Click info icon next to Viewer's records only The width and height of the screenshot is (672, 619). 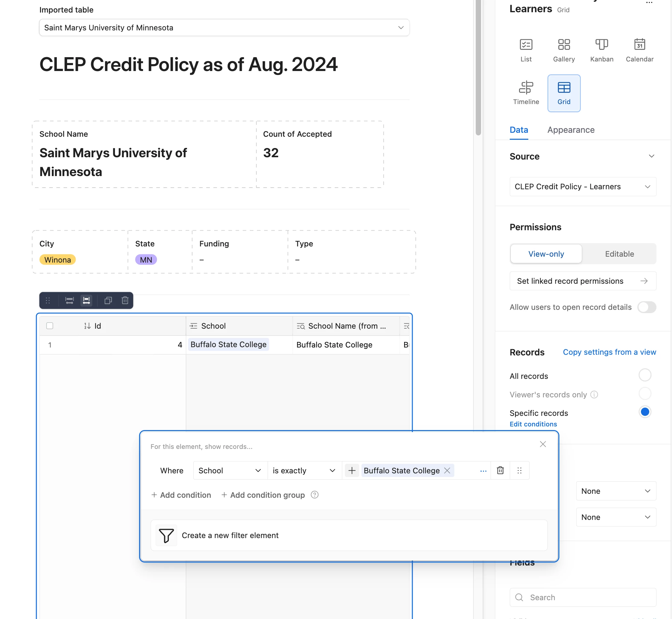[x=594, y=394]
